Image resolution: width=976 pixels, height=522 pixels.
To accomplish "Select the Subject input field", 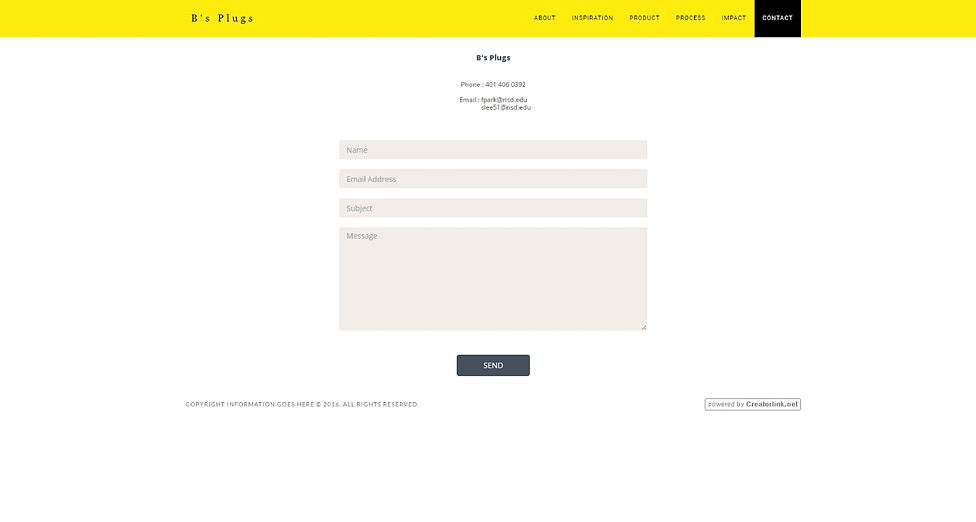I will coord(493,208).
